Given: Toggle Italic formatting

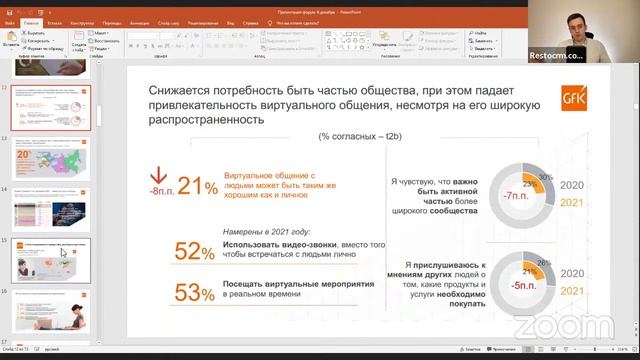Looking at the screenshot, I should [x=138, y=46].
